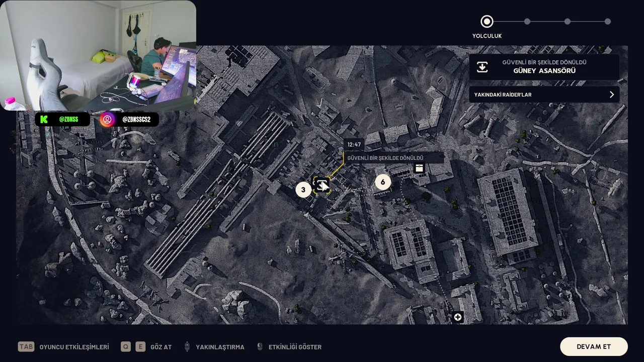644x362 pixels.
Task: Click OYUNCU ETKİLEŞİMLERİ label
Action: point(74,347)
